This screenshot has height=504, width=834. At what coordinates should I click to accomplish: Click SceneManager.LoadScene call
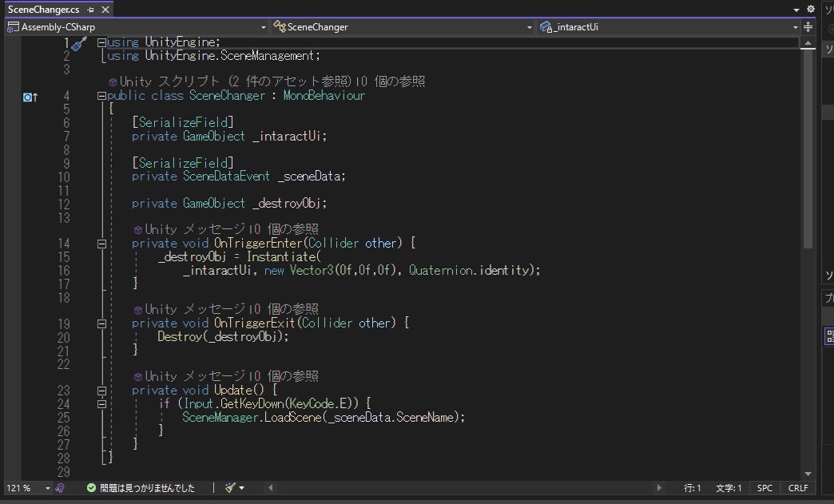pyautogui.click(x=252, y=418)
